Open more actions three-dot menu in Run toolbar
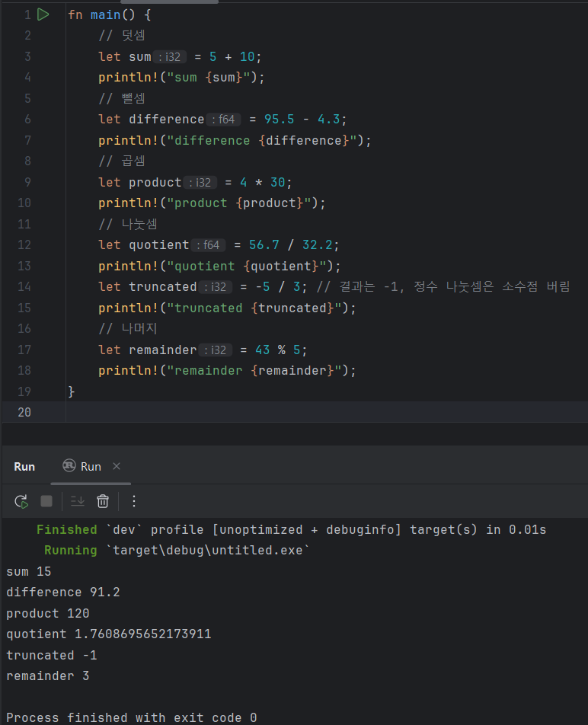Viewport: 588px width, 725px height. pos(134,501)
